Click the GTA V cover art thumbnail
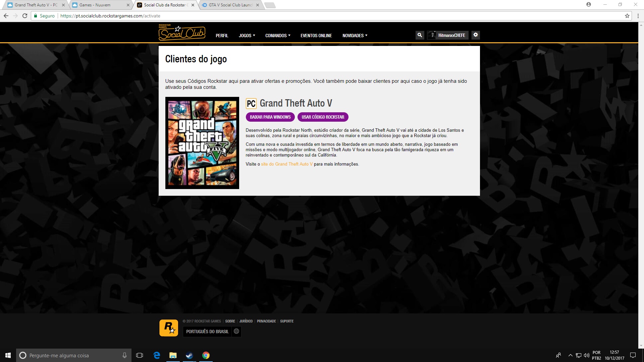 coord(202,143)
